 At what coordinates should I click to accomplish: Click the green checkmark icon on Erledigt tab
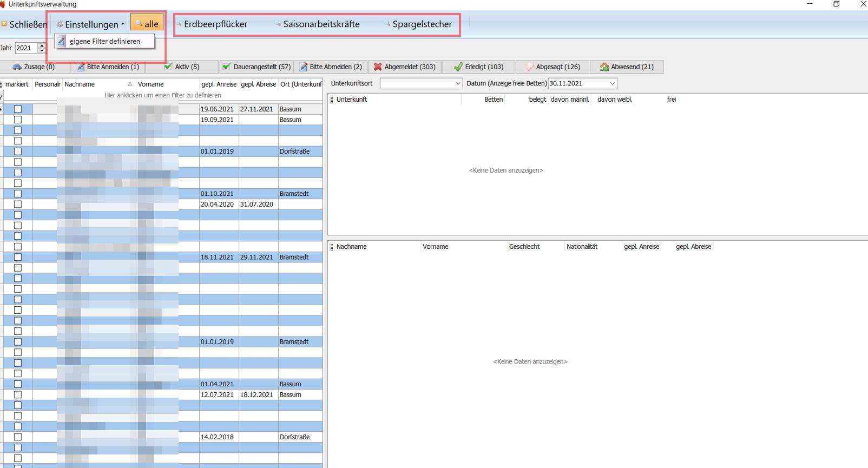458,67
